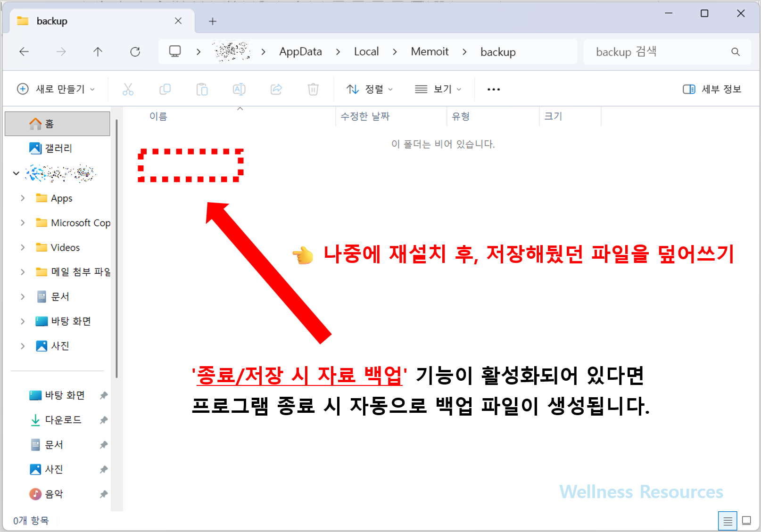This screenshot has width=761, height=532.
Task: Open the 정렬 sort dropdown
Action: [x=370, y=89]
